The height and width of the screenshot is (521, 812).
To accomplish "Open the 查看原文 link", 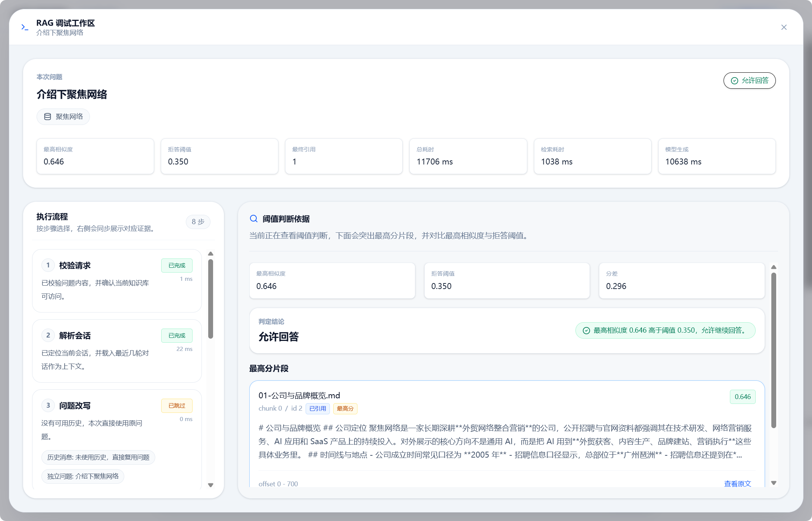I will (737, 484).
